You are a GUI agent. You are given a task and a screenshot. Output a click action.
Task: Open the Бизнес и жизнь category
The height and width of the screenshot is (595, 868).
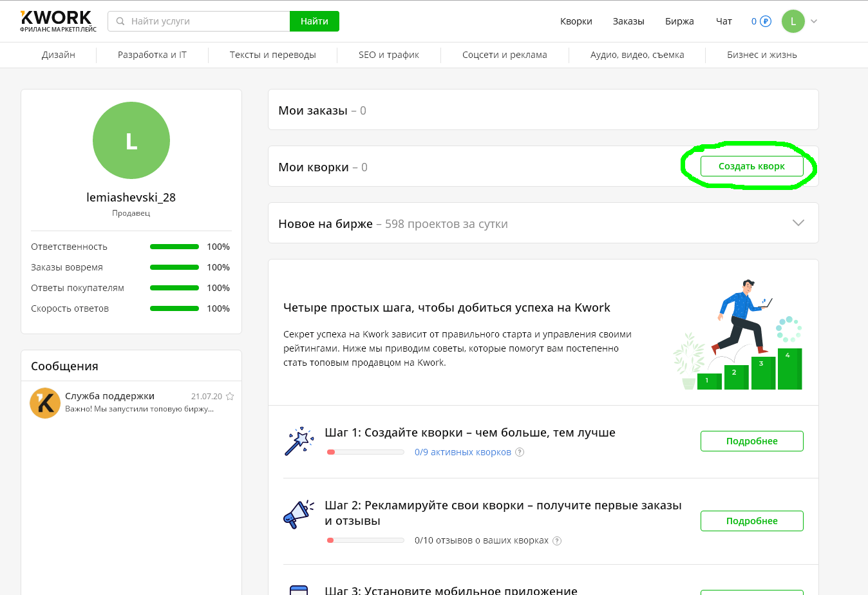tap(762, 55)
